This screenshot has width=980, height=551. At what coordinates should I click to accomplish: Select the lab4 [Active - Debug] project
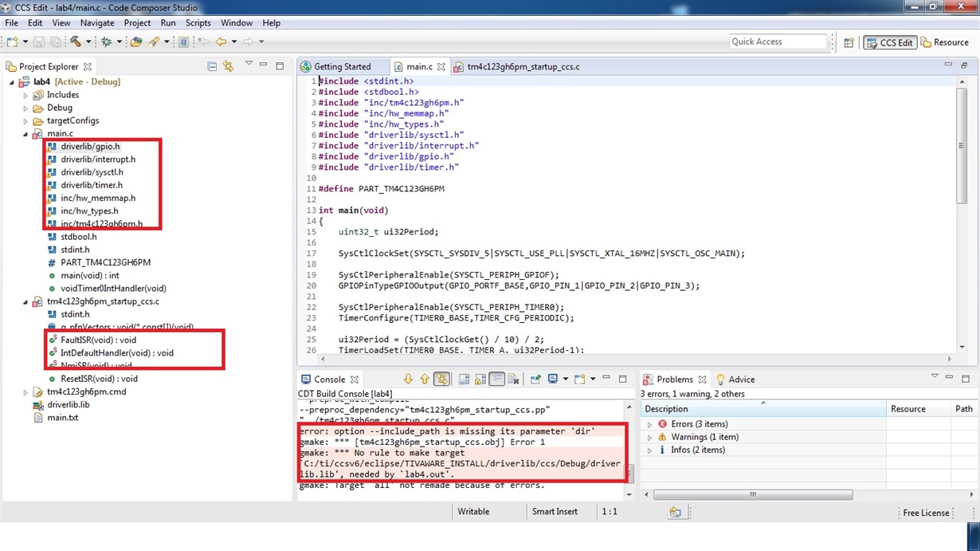point(76,82)
